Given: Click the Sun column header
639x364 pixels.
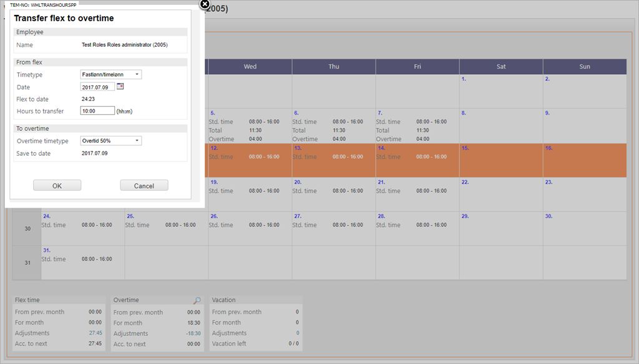Looking at the screenshot, I should 585,67.
